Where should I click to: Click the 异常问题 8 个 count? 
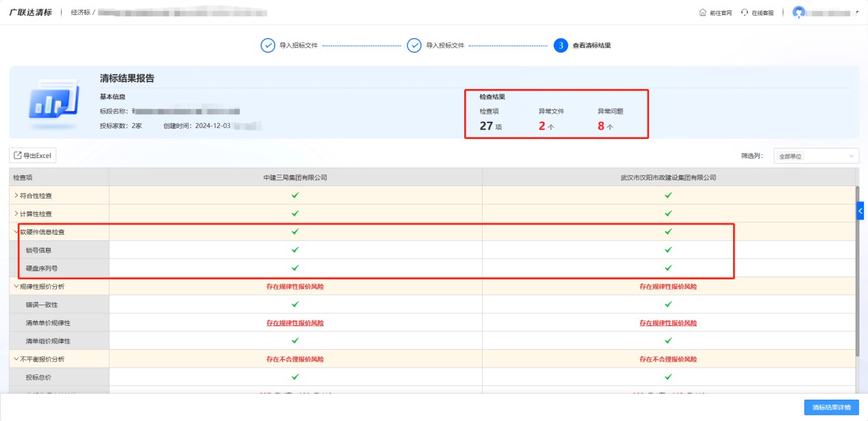(605, 126)
